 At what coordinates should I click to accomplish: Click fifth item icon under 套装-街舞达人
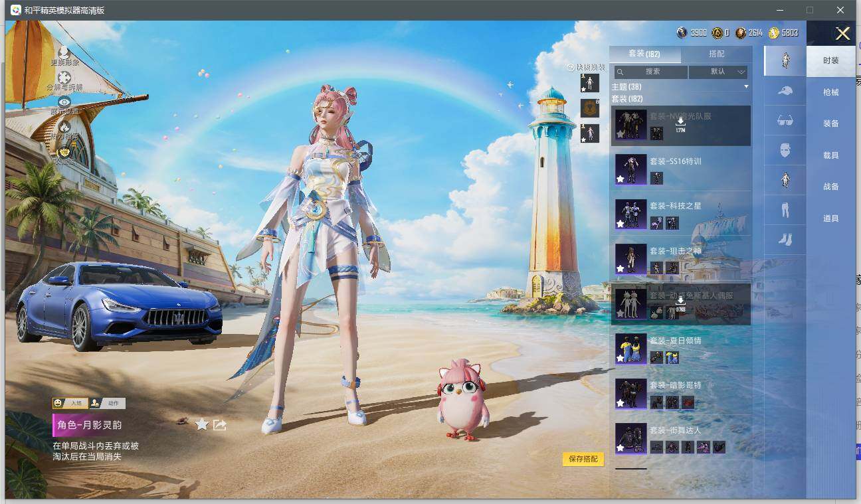pyautogui.click(x=719, y=448)
